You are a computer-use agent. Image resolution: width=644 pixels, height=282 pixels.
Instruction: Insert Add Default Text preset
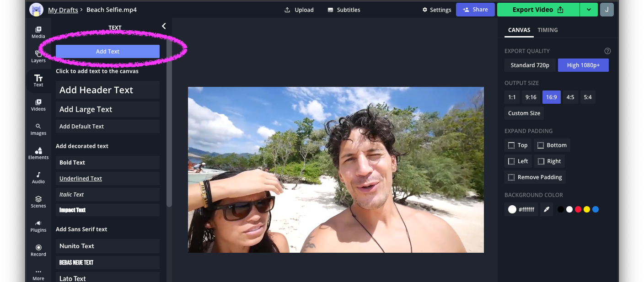(x=107, y=127)
